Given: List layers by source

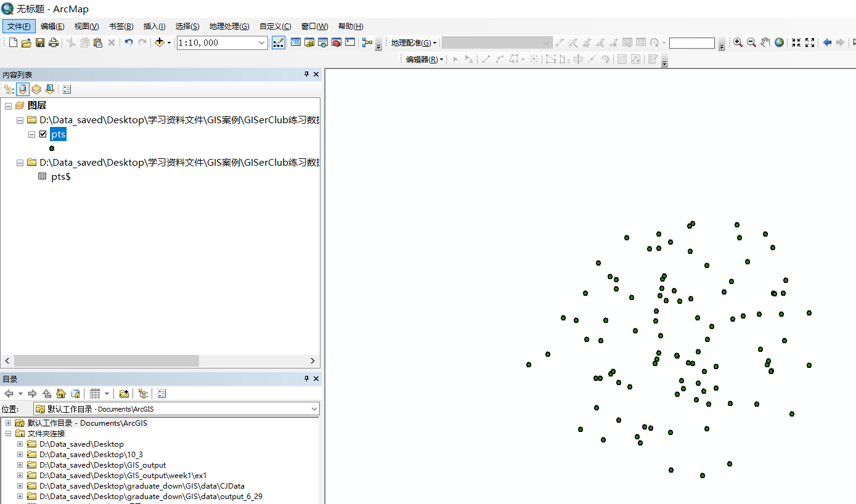Looking at the screenshot, I should (23, 89).
